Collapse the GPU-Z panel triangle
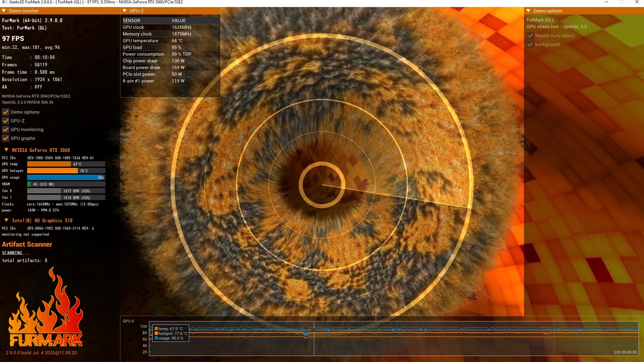 [124, 11]
